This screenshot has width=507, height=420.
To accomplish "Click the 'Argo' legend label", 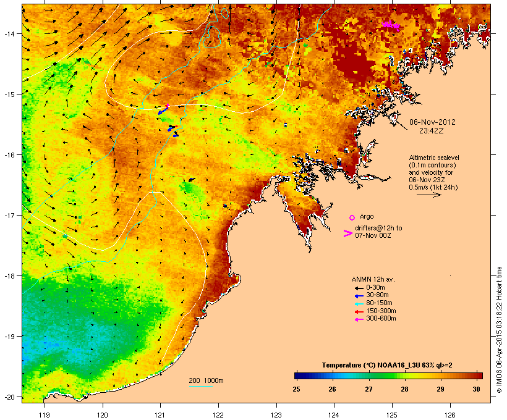I will click(x=367, y=216).
